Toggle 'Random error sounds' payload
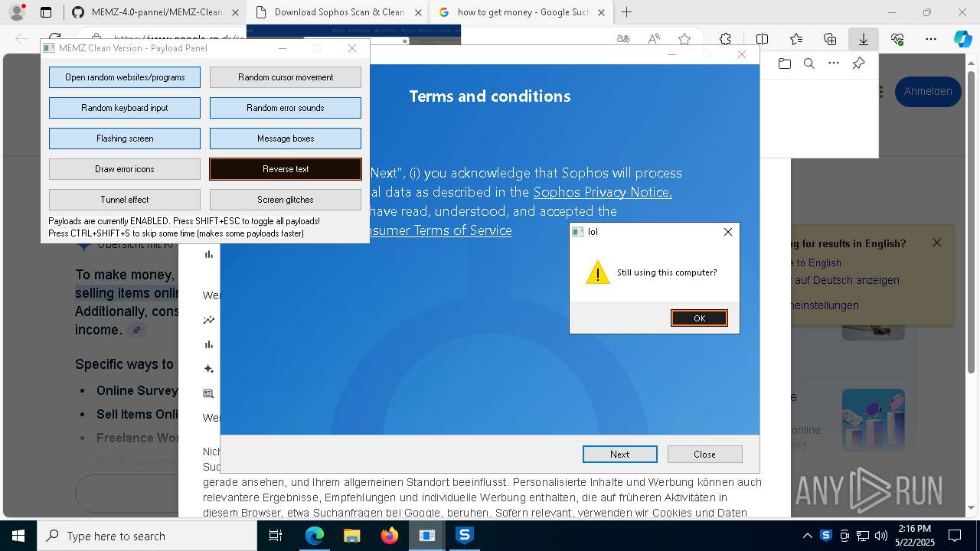 click(x=286, y=108)
